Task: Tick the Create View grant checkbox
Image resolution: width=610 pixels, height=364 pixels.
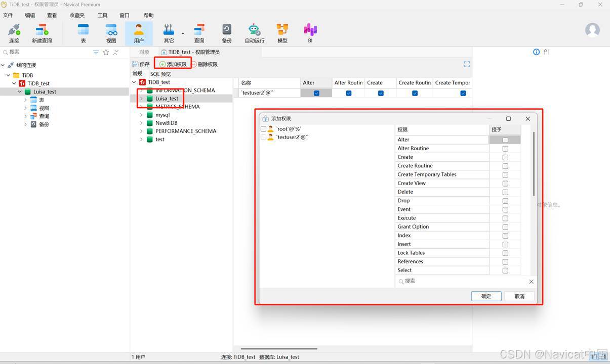Action: click(x=505, y=184)
